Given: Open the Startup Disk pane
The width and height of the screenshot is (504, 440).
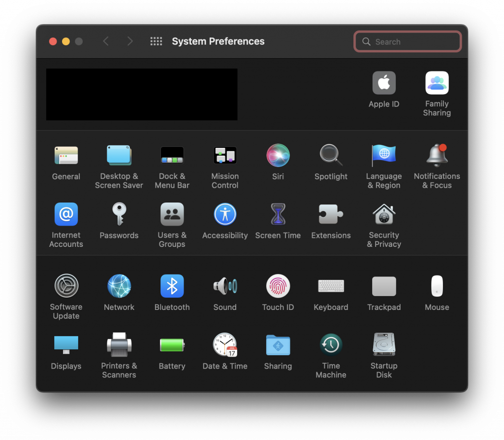Looking at the screenshot, I should click(384, 345).
